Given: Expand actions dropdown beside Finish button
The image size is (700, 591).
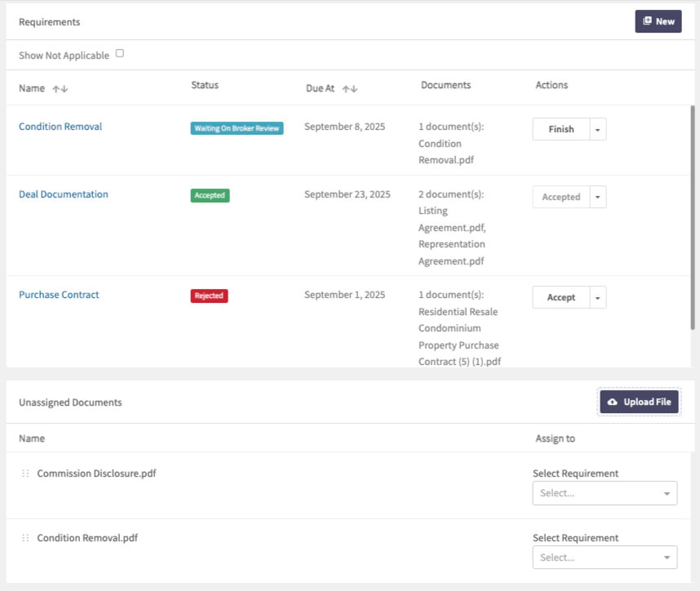Looking at the screenshot, I should click(598, 130).
